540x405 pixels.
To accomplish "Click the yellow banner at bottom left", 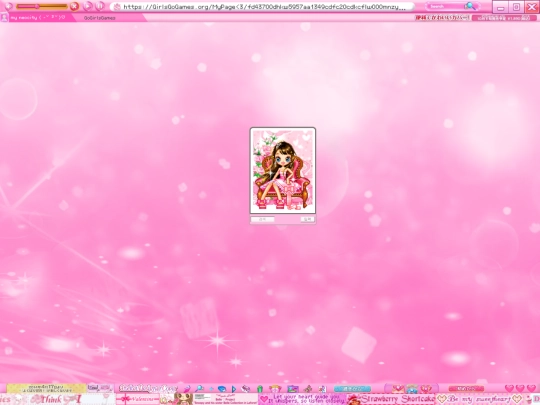I will (46, 388).
